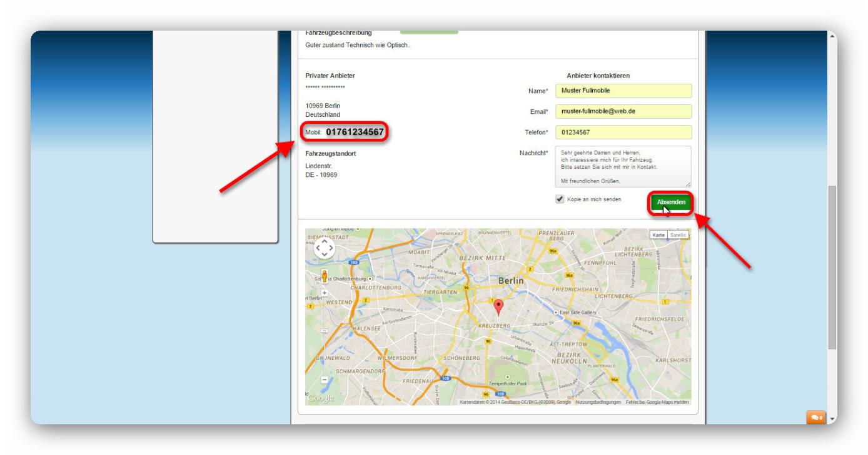Switch map to Karte view
Screen dimensions: 868x455
(659, 235)
